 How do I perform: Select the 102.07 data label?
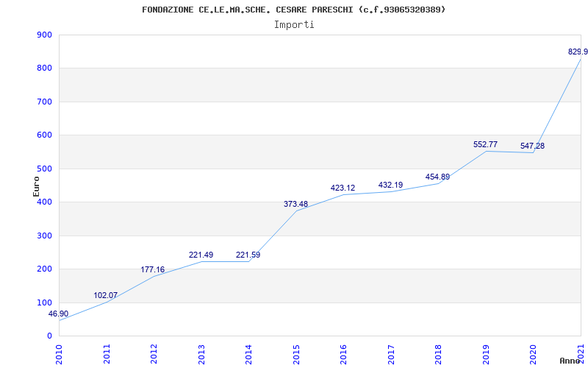click(105, 296)
